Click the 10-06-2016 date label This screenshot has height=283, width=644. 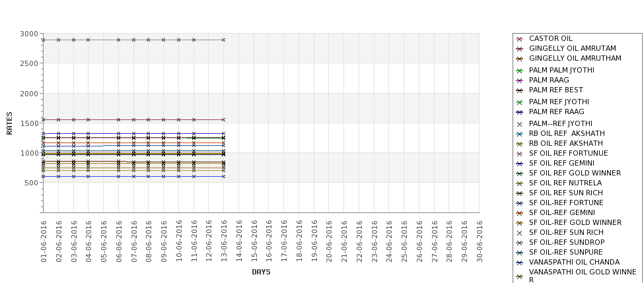click(178, 241)
